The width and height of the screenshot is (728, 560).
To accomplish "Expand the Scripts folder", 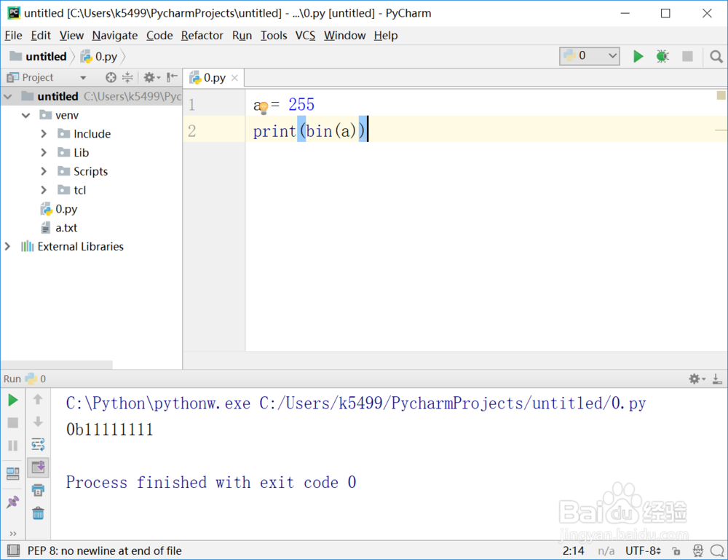I will pos(44,171).
